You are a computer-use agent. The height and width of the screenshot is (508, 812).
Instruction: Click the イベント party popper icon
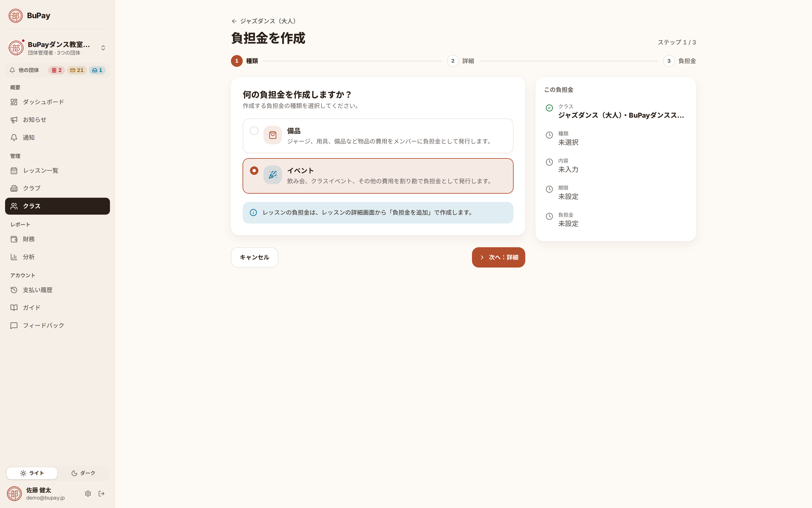click(272, 175)
